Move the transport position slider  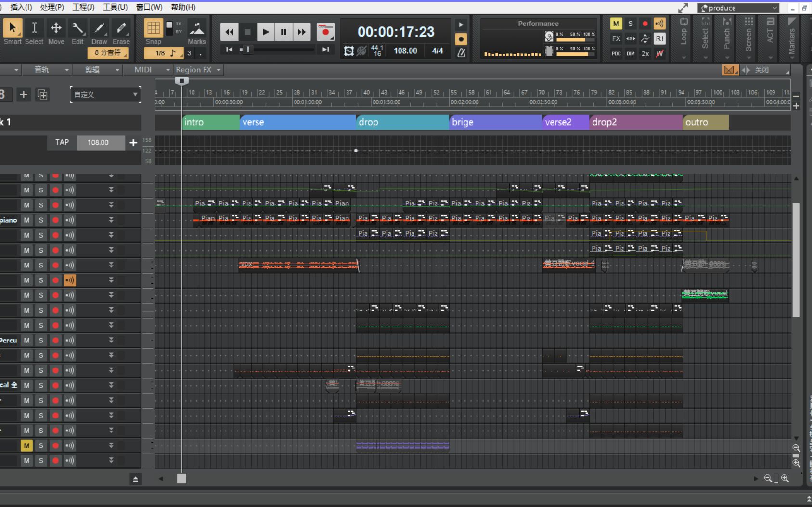(248, 50)
